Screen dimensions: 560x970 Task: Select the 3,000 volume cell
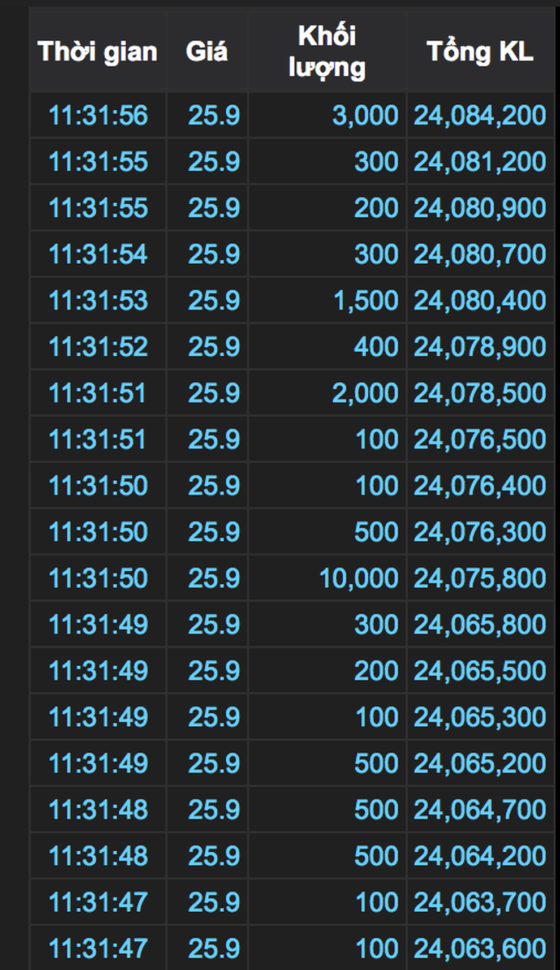[365, 115]
